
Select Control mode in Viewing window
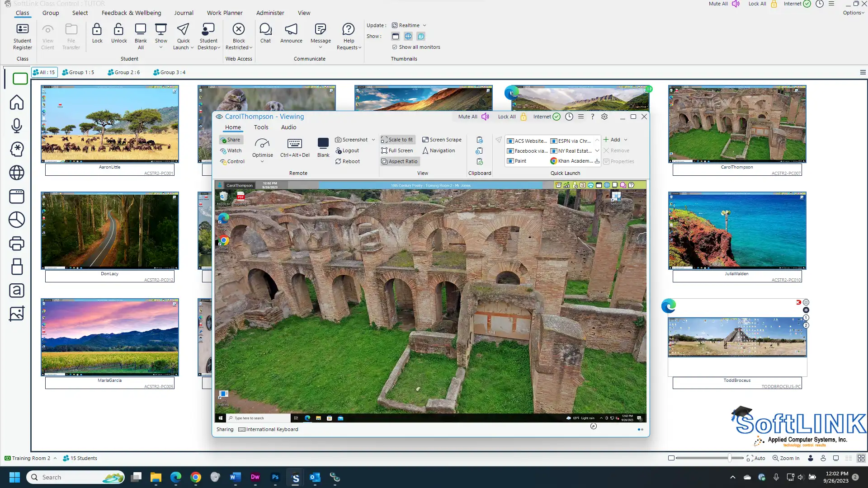[232, 161]
